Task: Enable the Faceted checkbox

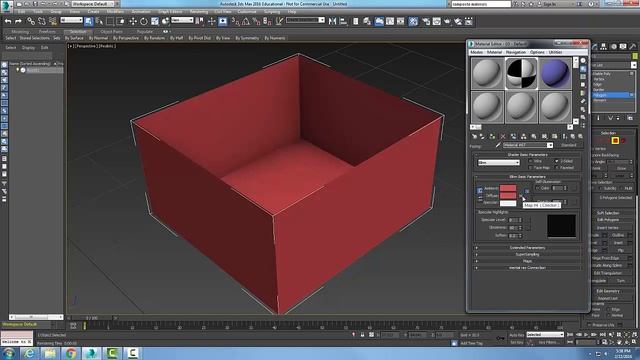Action: (x=557, y=168)
